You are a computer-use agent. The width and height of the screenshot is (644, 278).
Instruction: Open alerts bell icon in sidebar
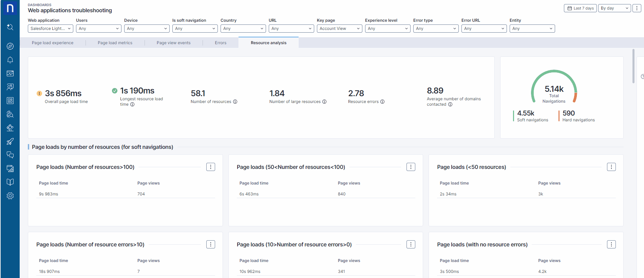pyautogui.click(x=10, y=60)
